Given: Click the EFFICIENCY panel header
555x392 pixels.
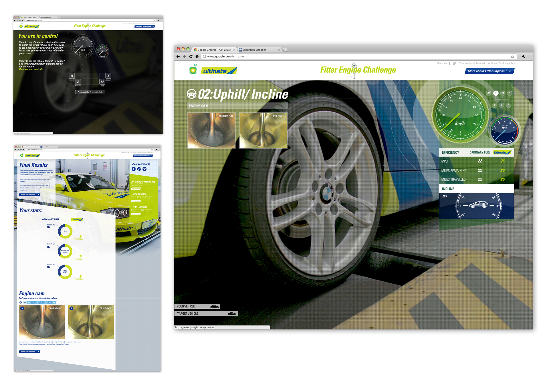Looking at the screenshot, I should [476, 152].
